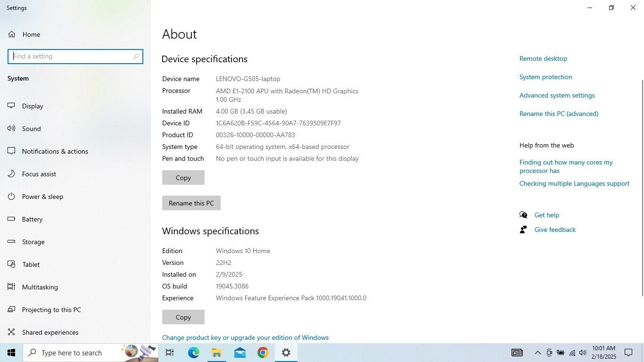The height and width of the screenshot is (362, 644).
Task: Click the About page vertical scrollbar
Action: point(642,188)
